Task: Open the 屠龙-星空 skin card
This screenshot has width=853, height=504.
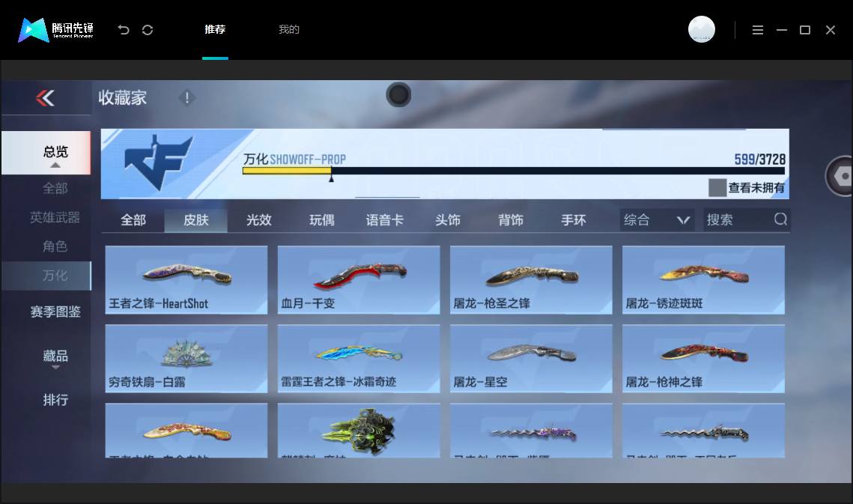Action: click(x=531, y=359)
